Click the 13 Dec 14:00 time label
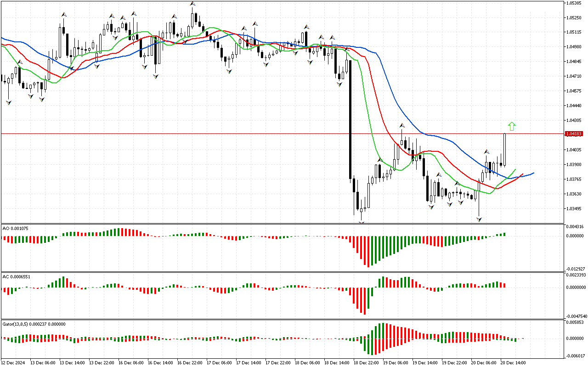Viewport: 588px width, 368px height. coord(72,363)
